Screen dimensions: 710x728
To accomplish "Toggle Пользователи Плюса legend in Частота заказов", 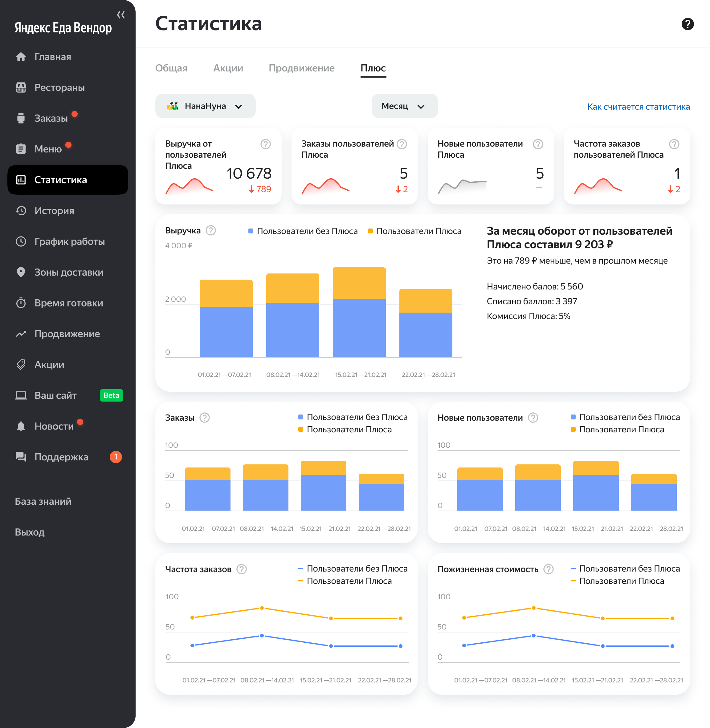I will pyautogui.click(x=345, y=581).
